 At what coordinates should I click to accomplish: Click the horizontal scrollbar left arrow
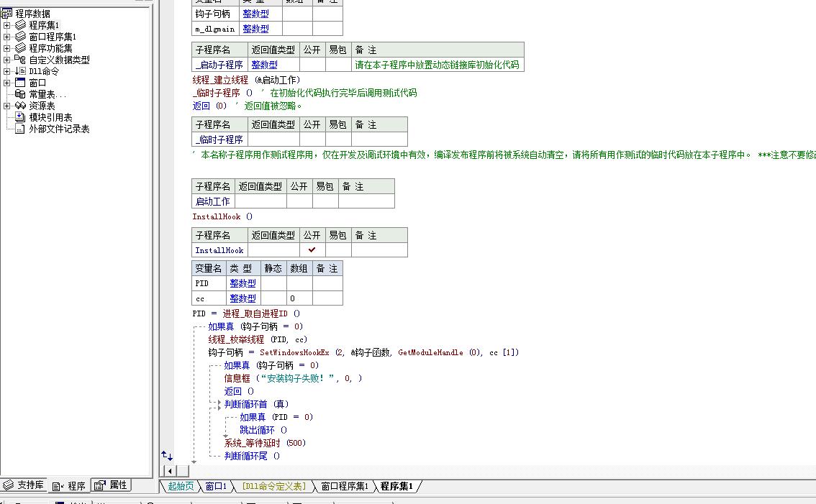tap(171, 471)
